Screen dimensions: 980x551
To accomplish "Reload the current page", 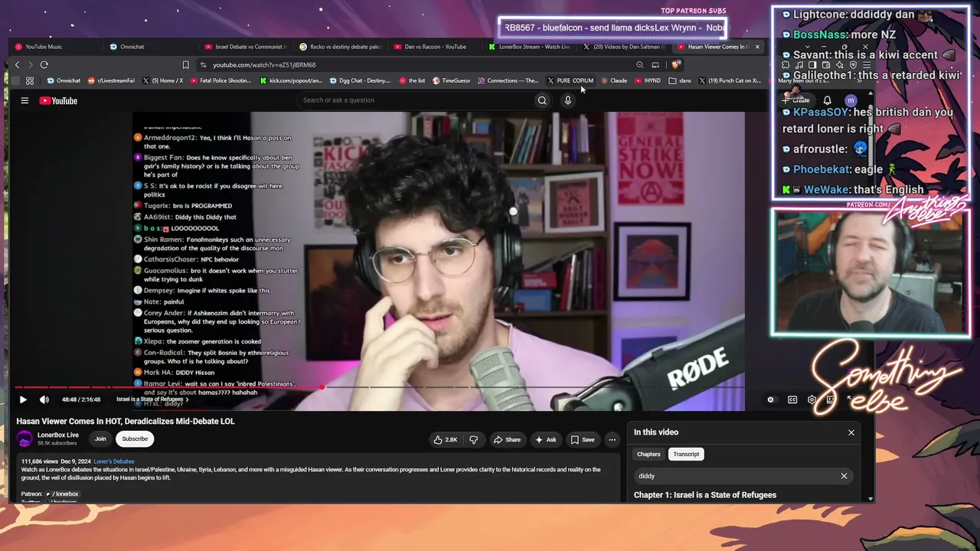I will pyautogui.click(x=44, y=65).
